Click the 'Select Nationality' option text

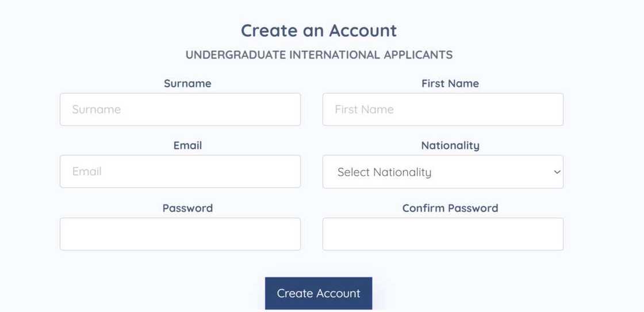pyautogui.click(x=384, y=172)
